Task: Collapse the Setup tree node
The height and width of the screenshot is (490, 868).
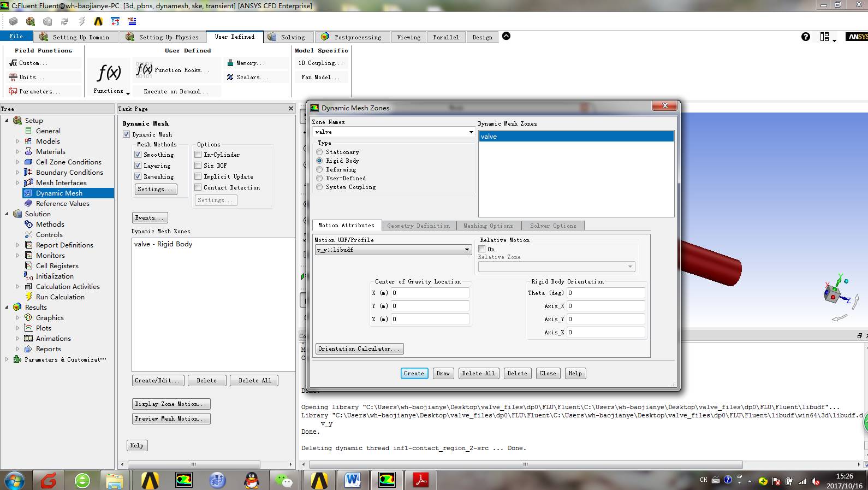Action: pos(7,121)
